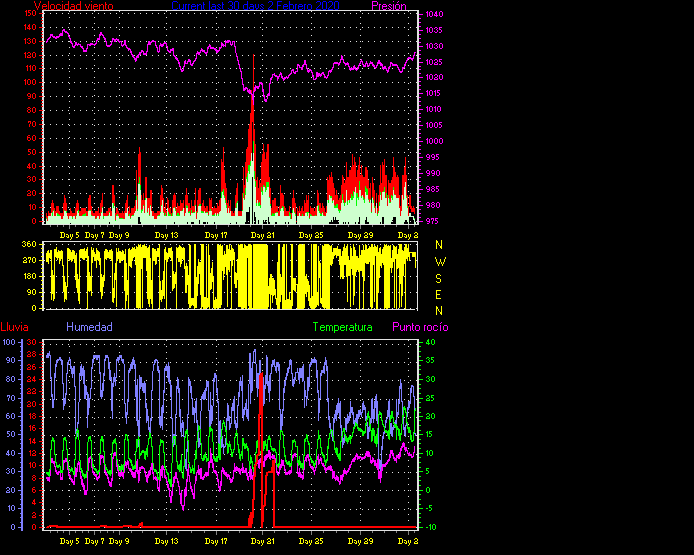Click the 1015 pressure axis value
This screenshot has height=555, width=694.
(433, 93)
